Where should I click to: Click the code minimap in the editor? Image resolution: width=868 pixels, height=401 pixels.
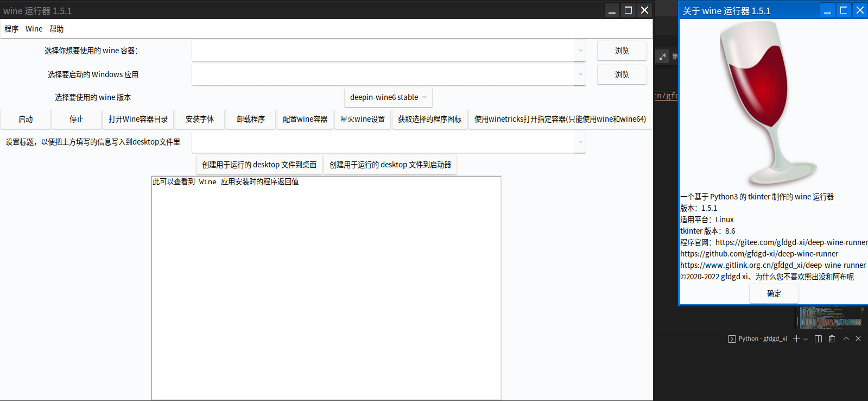tap(829, 317)
